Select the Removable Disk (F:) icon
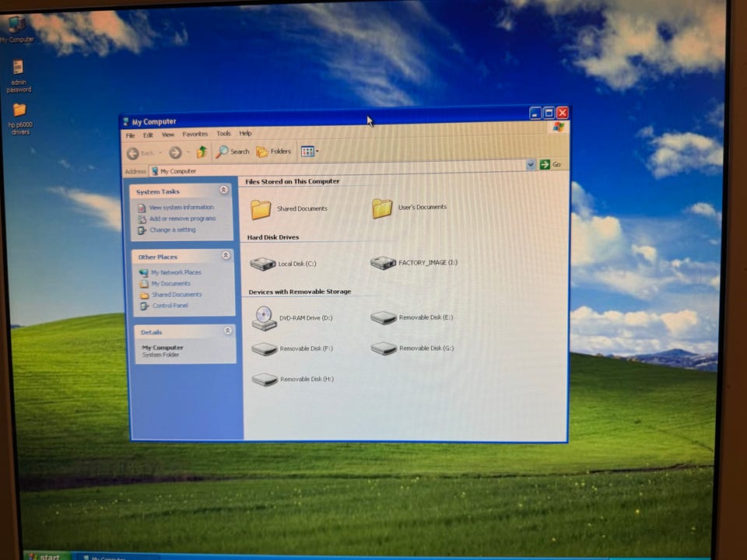 pos(265,349)
